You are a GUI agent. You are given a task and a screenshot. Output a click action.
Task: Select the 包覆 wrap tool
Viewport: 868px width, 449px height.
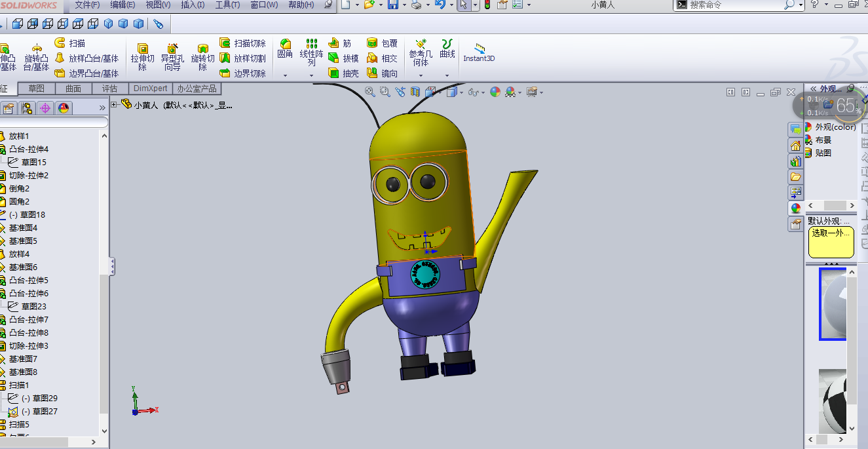pos(382,43)
